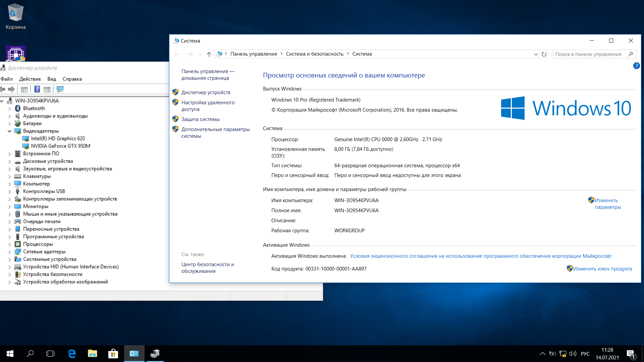
Task: Click the back navigation arrow icon
Action: 177,54
